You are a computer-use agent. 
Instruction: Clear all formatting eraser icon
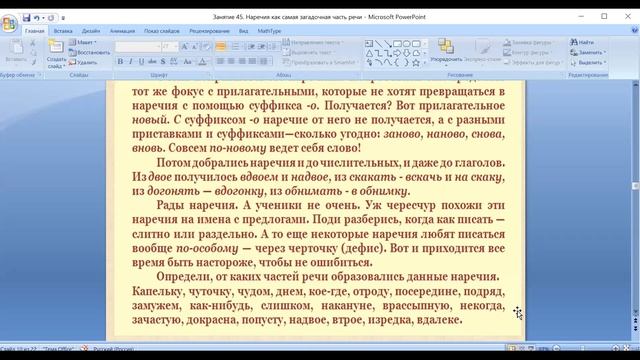(207, 47)
